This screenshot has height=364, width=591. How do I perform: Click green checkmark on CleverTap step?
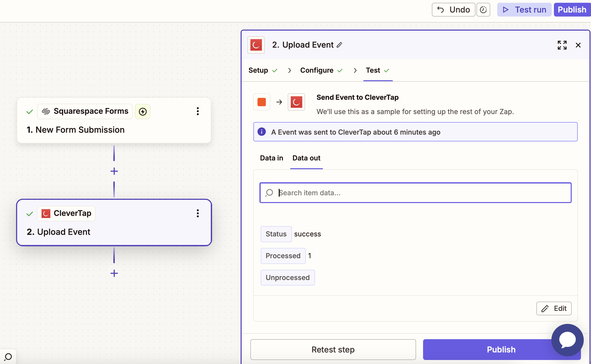(x=30, y=214)
